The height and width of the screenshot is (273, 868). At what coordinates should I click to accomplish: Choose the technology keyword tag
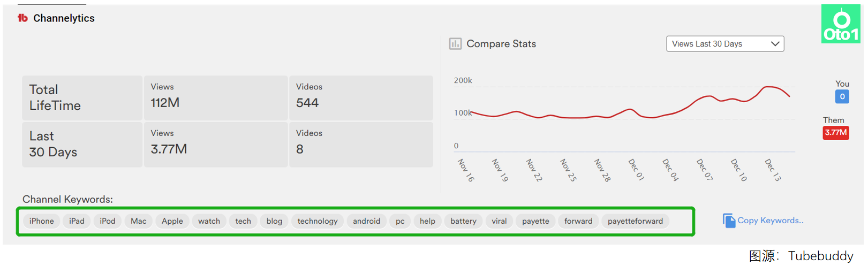318,221
